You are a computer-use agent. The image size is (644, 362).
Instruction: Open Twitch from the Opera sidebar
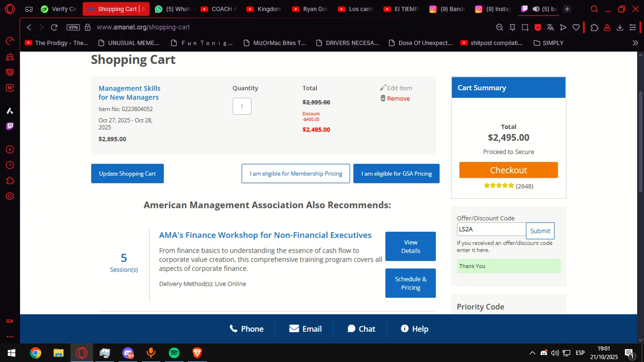point(10,126)
